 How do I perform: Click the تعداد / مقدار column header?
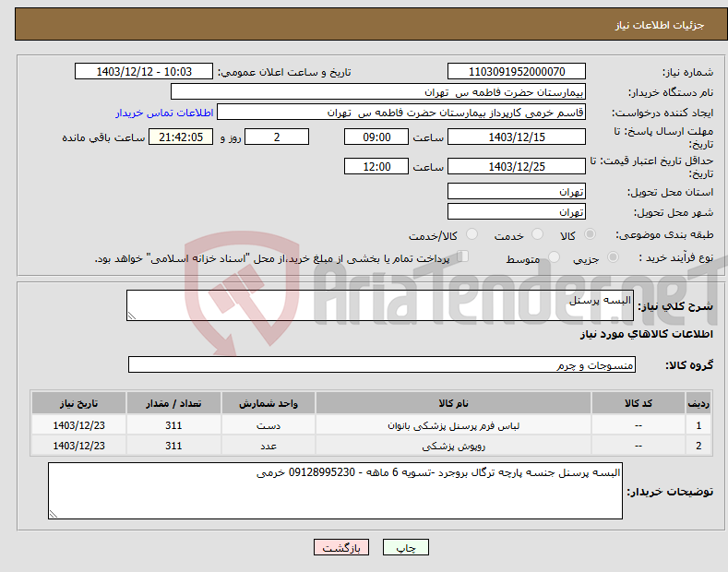pyautogui.click(x=173, y=403)
